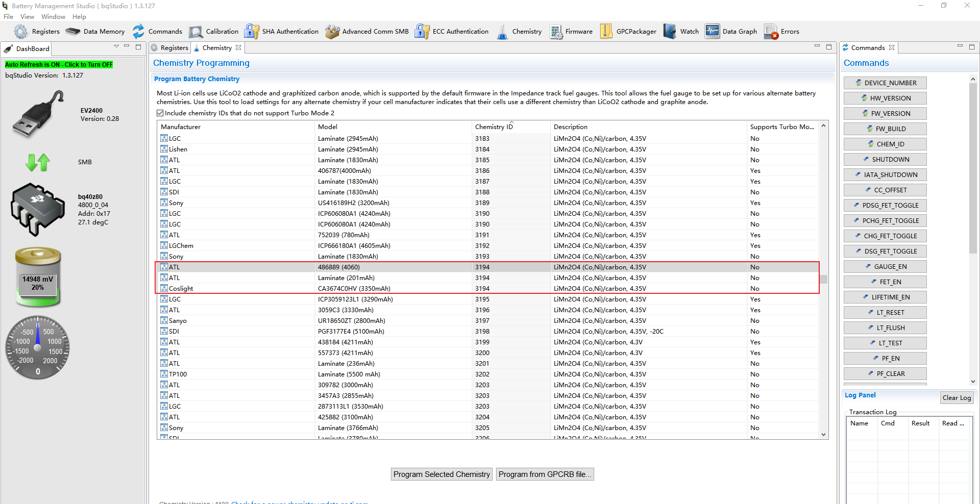Viewport: 980px width, 504px height.
Task: Maximize the DashBoard panel
Action: click(138, 46)
